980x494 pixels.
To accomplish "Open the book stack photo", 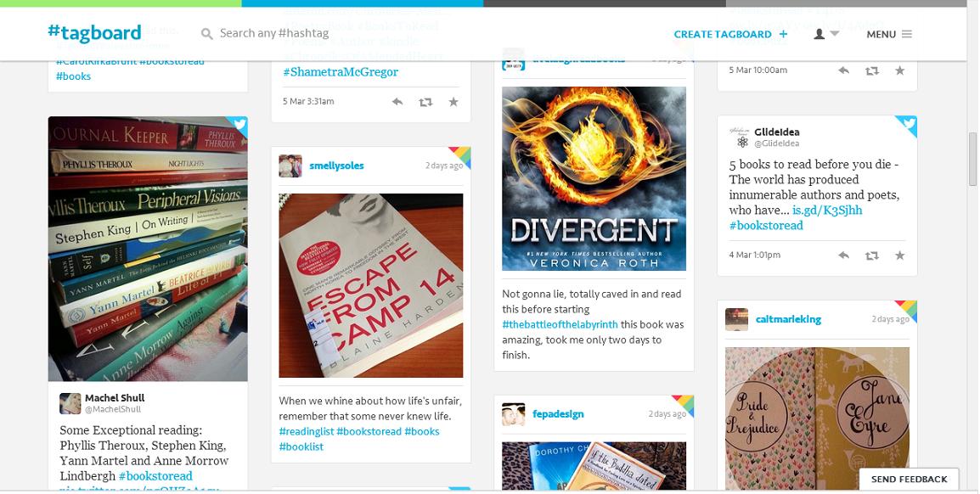I will click(x=148, y=250).
